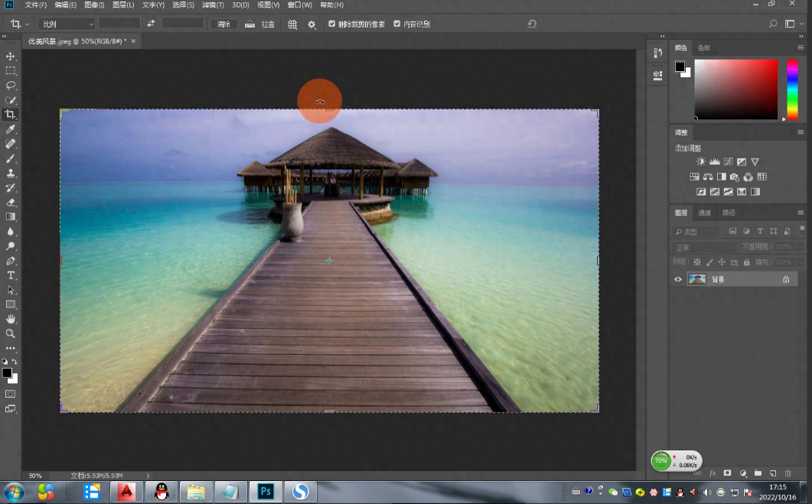Select the Brush tool

pos(11,158)
